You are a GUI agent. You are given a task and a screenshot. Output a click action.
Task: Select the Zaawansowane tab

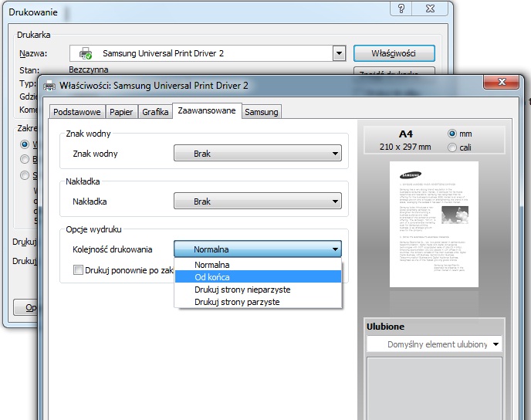click(x=207, y=110)
